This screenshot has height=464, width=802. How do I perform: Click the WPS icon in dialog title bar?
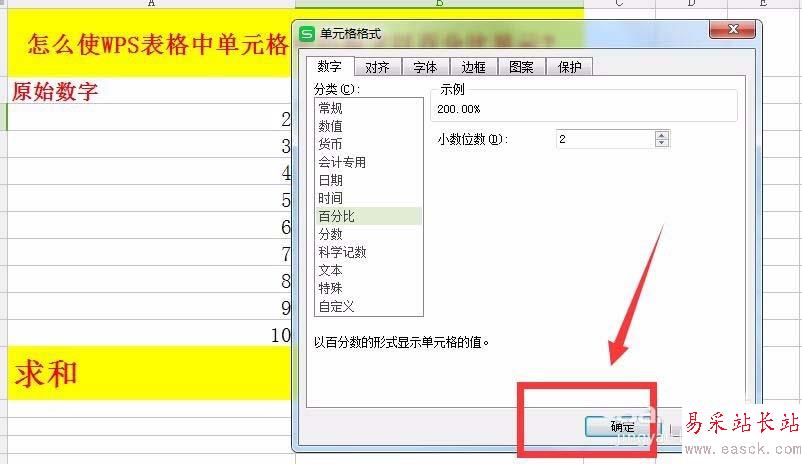click(307, 34)
